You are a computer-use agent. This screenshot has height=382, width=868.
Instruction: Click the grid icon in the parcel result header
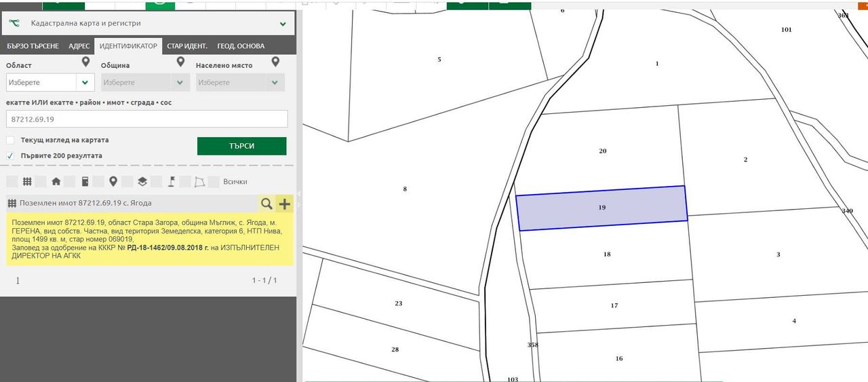12,203
